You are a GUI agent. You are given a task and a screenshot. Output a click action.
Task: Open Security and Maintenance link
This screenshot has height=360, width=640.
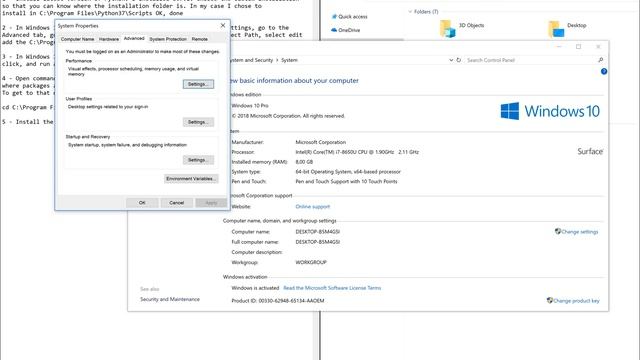tap(170, 299)
